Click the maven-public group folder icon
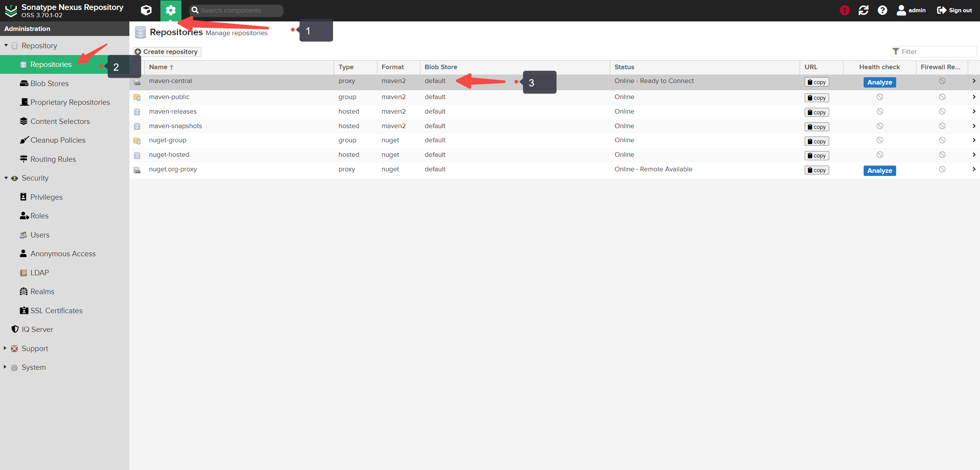The width and height of the screenshot is (980, 470). (137, 97)
